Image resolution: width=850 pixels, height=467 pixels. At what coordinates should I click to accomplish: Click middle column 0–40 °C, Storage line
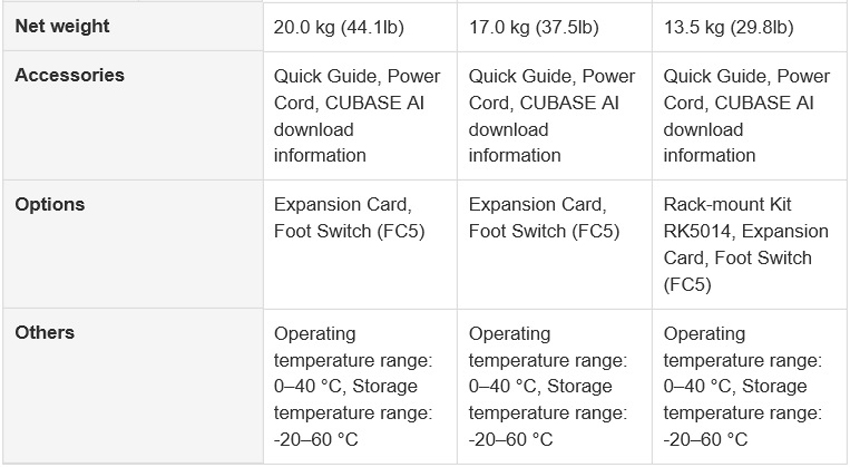tap(540, 386)
